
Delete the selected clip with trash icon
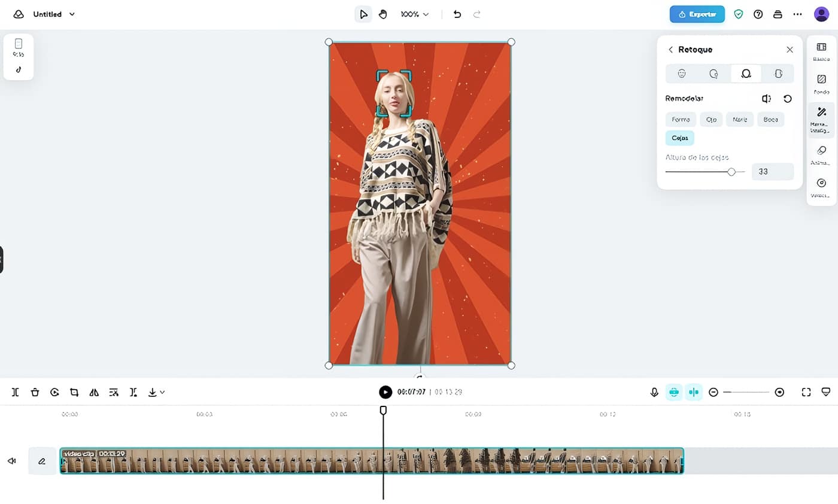pos(35,392)
